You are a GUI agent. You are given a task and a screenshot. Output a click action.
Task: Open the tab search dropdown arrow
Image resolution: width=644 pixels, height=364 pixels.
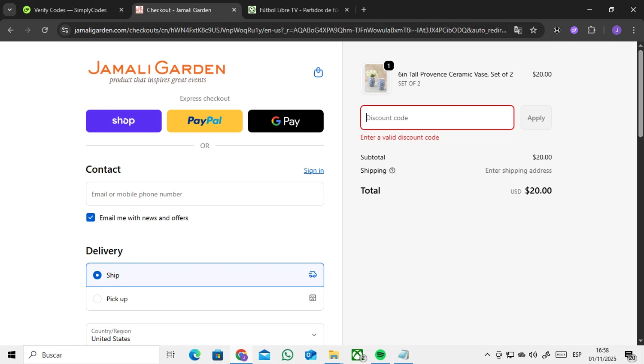tap(9, 10)
